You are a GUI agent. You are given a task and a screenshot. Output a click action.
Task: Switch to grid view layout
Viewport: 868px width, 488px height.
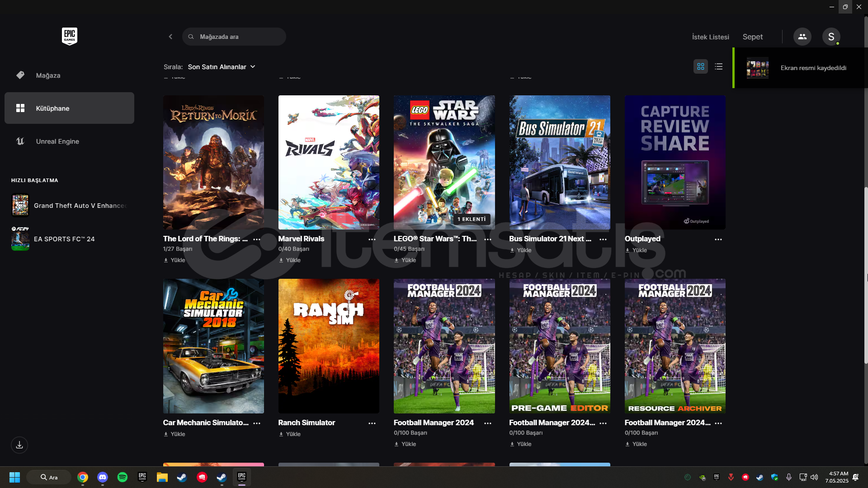(700, 66)
